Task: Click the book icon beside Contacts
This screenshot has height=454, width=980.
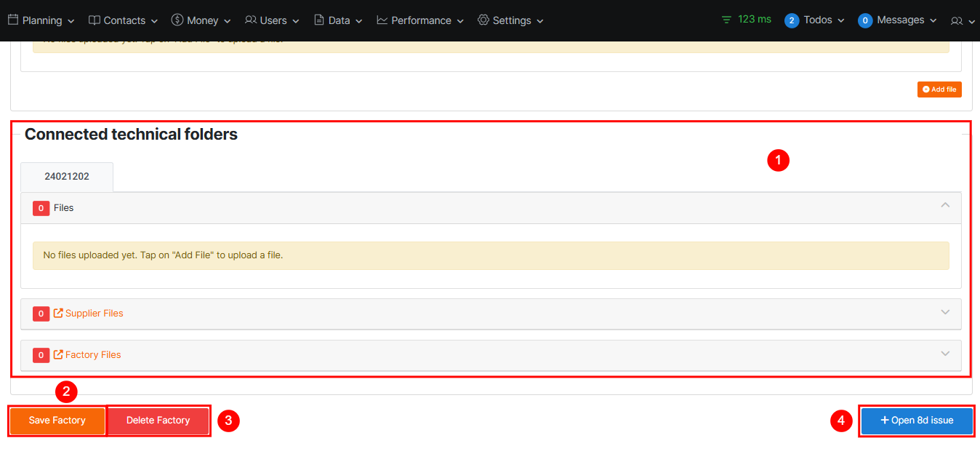Action: (x=95, y=20)
